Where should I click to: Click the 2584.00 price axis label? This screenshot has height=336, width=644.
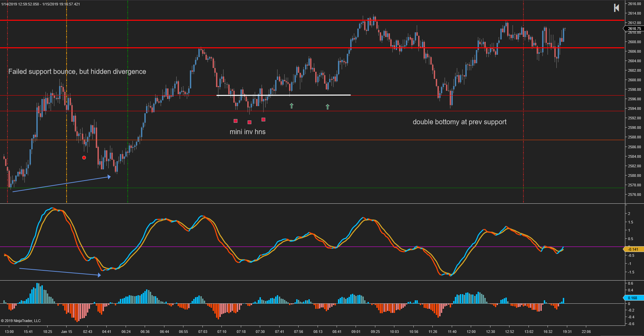tap(634, 156)
